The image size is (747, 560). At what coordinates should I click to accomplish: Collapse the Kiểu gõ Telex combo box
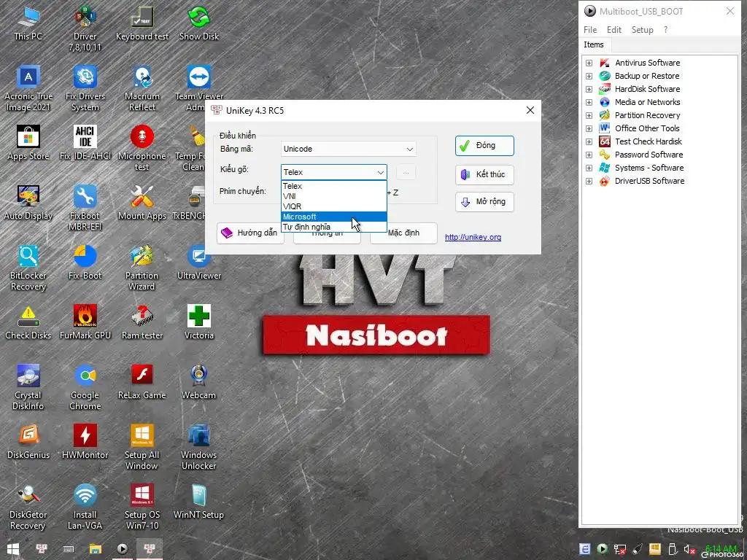tap(334, 172)
